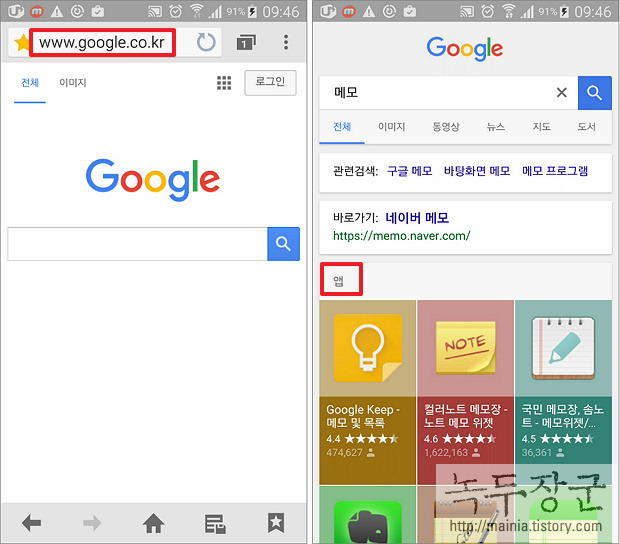Viewport: 620px width, 544px height.
Task: Select 전체 tab in search results
Action: coord(342,127)
